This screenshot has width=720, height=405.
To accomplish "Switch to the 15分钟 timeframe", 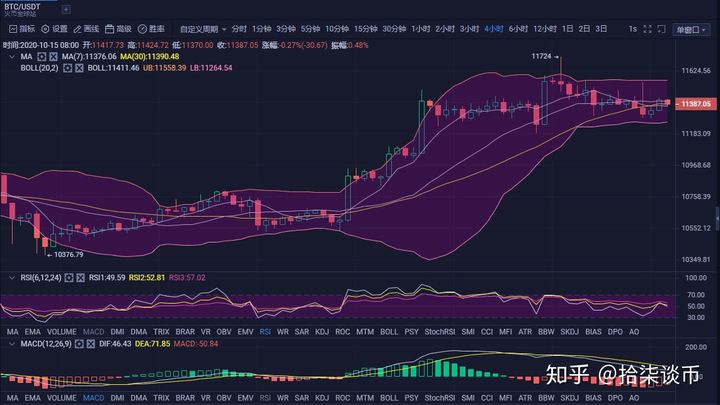I will [366, 29].
